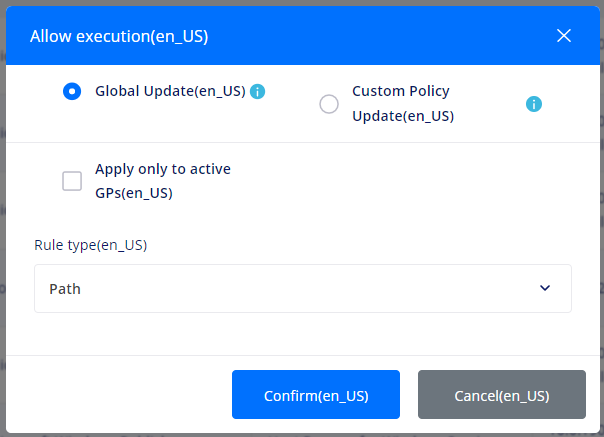Click the Cancel button

click(502, 395)
